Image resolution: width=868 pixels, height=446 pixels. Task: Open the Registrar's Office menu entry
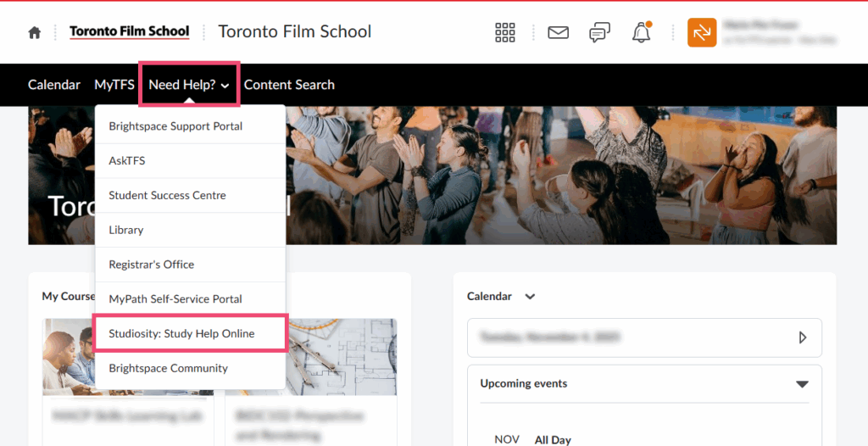click(x=151, y=265)
